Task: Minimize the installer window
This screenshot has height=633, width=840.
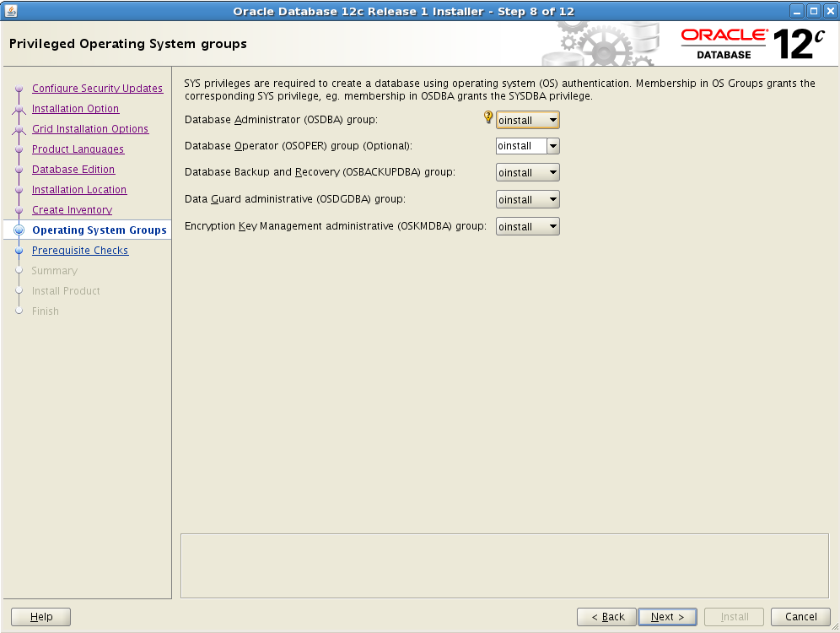Action: [x=797, y=11]
